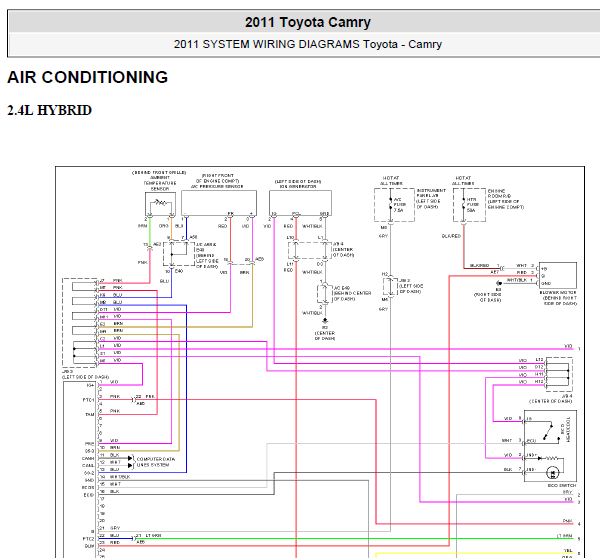
Task: Click the "(LEFT SIDE OF DASH)" label under J/B 3
Action: click(86, 377)
